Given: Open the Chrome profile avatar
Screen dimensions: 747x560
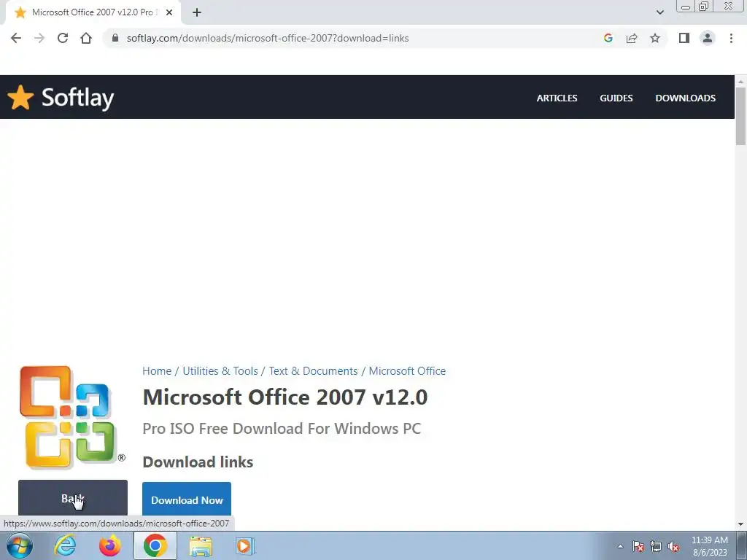Looking at the screenshot, I should point(708,38).
